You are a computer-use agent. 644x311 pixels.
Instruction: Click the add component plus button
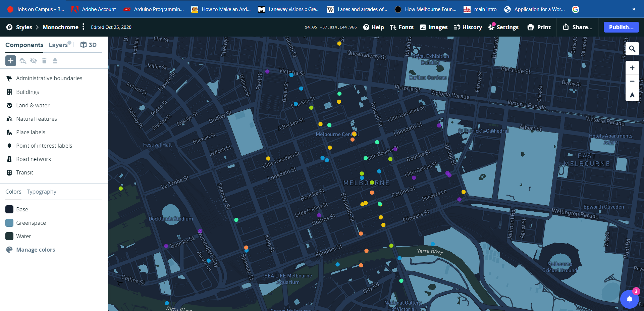pyautogui.click(x=11, y=61)
